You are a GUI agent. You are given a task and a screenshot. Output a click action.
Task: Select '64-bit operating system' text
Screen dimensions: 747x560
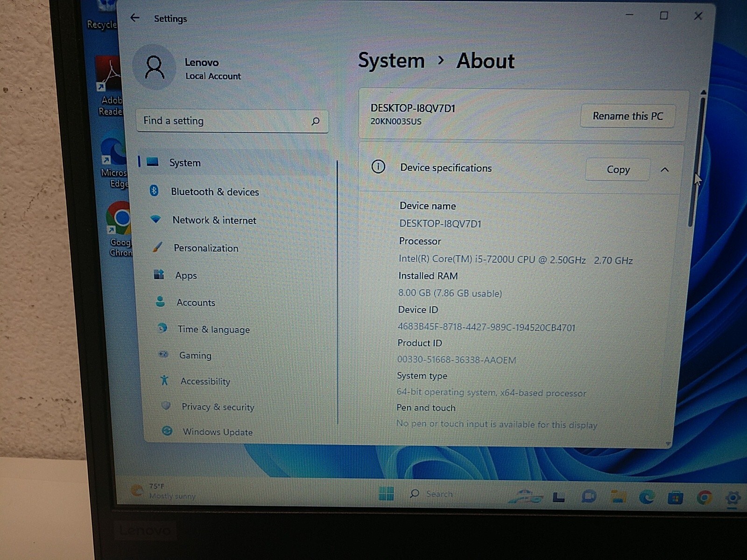491,392
